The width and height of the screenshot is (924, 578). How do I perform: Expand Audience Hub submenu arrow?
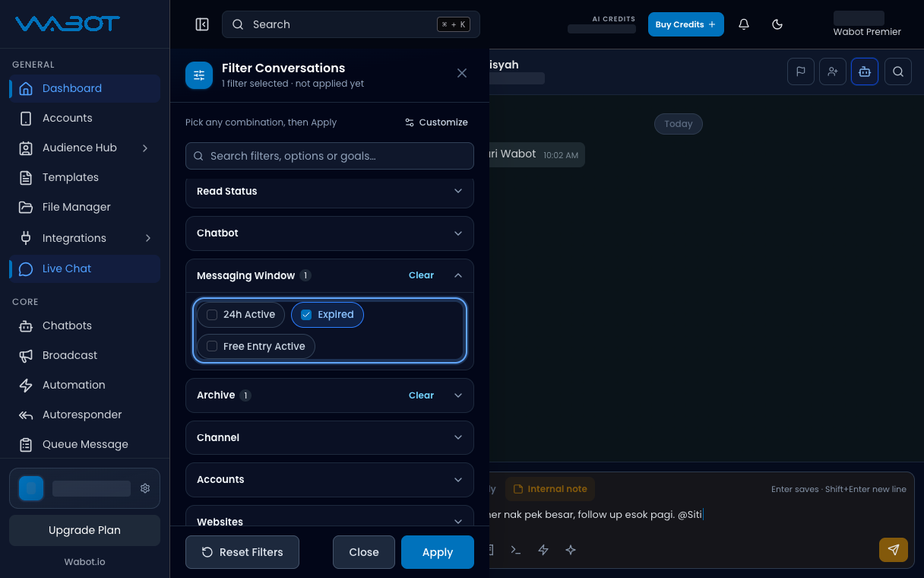click(x=145, y=148)
